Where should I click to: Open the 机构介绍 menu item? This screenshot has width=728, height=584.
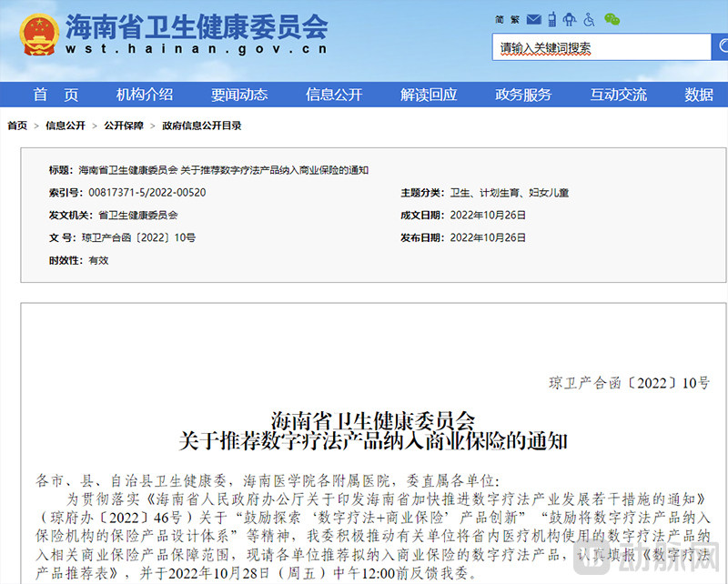145,95
